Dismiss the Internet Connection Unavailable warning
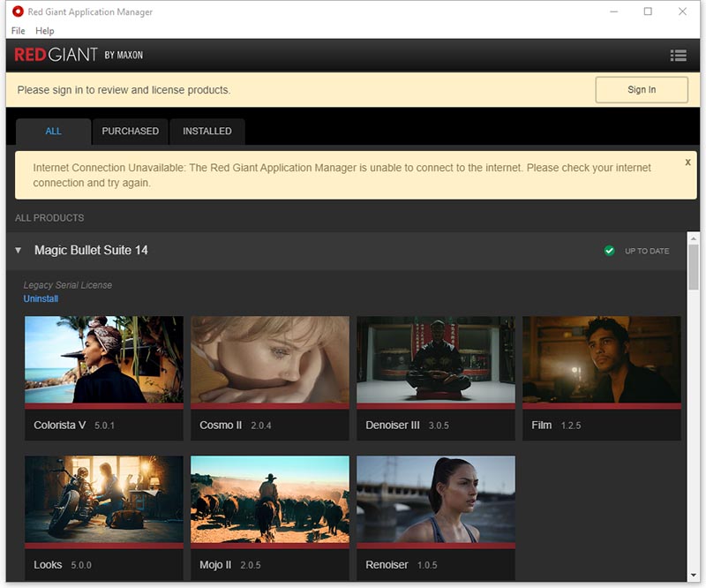Screen dimensions: 706x588 (687, 162)
